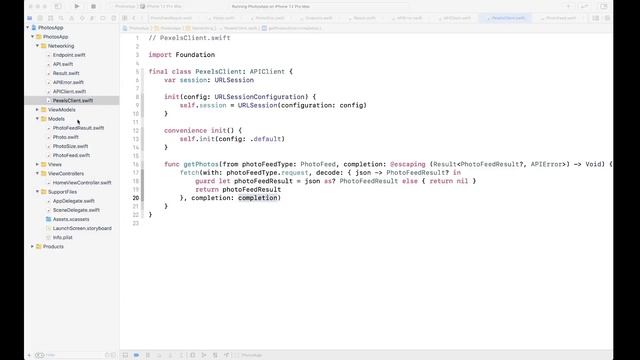Screen dimensions: 640x360
Task: Open the Symbol navigator
Action: (51, 18)
